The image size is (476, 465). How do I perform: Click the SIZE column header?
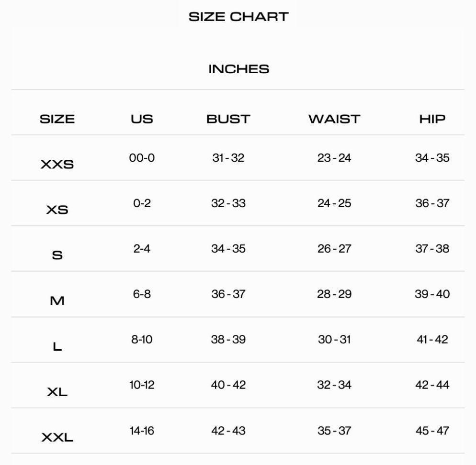(57, 119)
